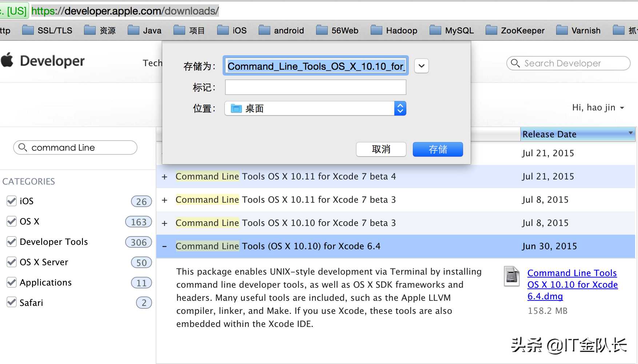The width and height of the screenshot is (638, 364).
Task: Click the 取消 cancel button
Action: tap(381, 149)
